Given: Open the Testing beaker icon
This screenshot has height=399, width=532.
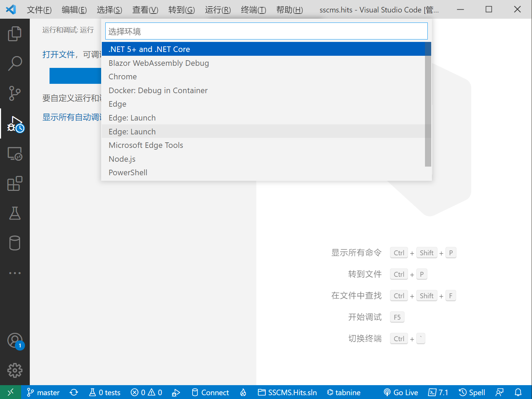Looking at the screenshot, I should (15, 213).
